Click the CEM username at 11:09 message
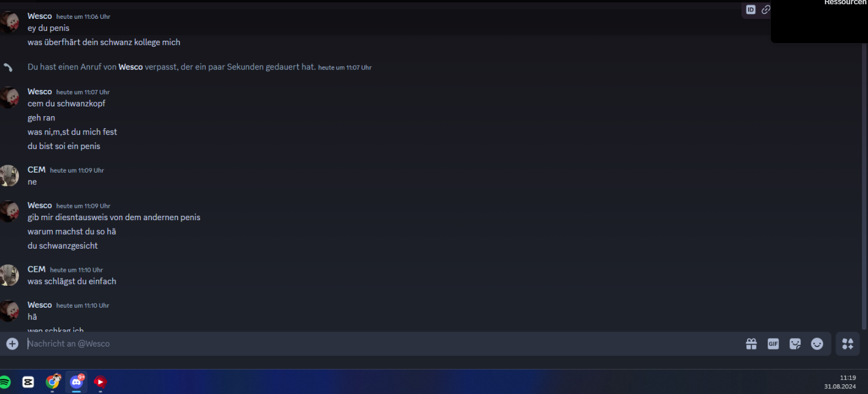Viewport: 868px width, 394px height. 36,170
